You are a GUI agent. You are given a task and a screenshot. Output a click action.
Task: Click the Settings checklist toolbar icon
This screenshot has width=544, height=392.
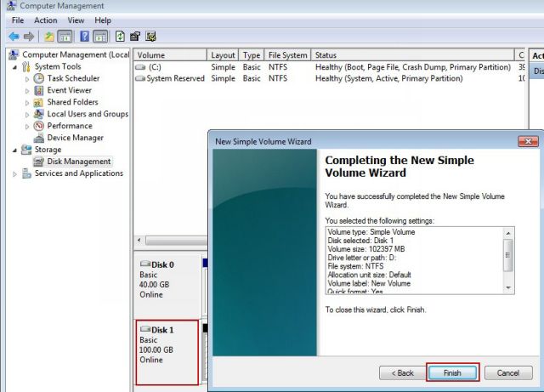[x=150, y=36]
